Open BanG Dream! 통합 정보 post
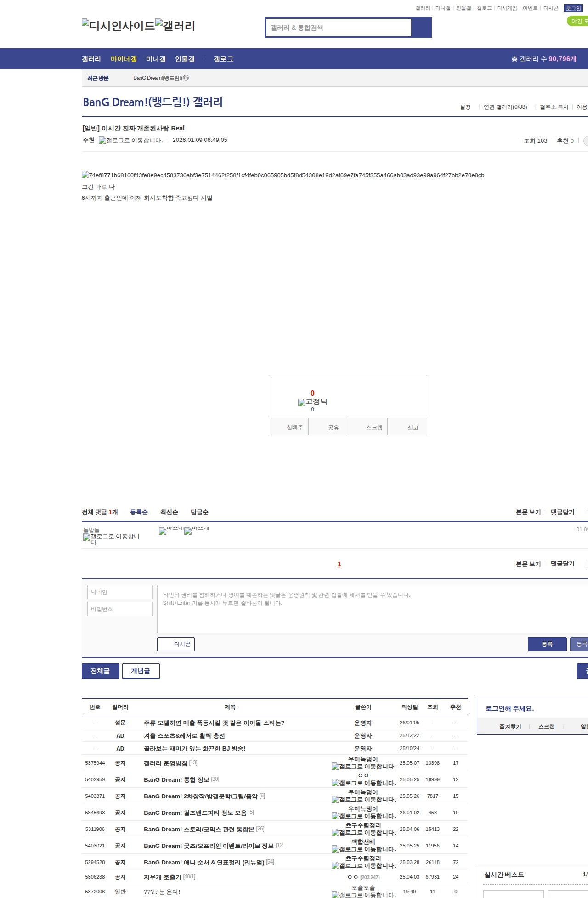 176,779
